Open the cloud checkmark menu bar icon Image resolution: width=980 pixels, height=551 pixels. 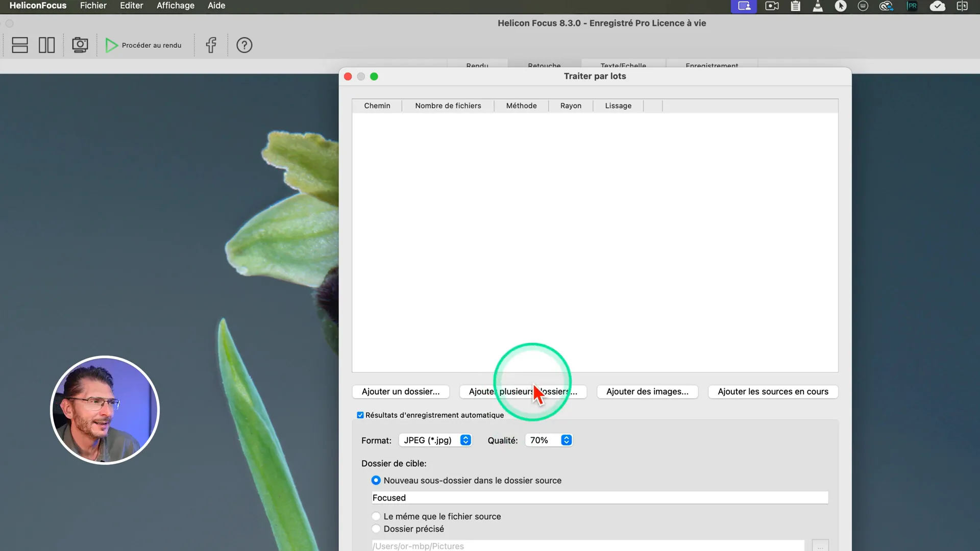tap(938, 6)
